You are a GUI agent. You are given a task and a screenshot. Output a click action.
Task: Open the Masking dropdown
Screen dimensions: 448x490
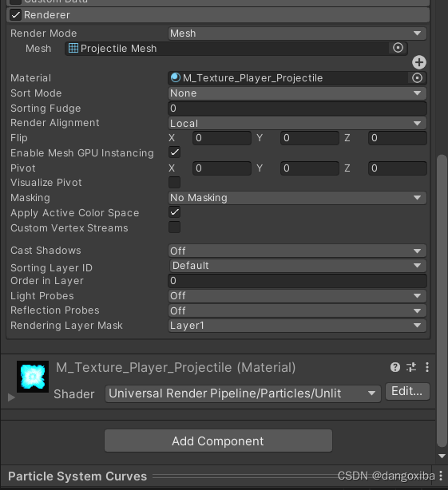pyautogui.click(x=297, y=198)
